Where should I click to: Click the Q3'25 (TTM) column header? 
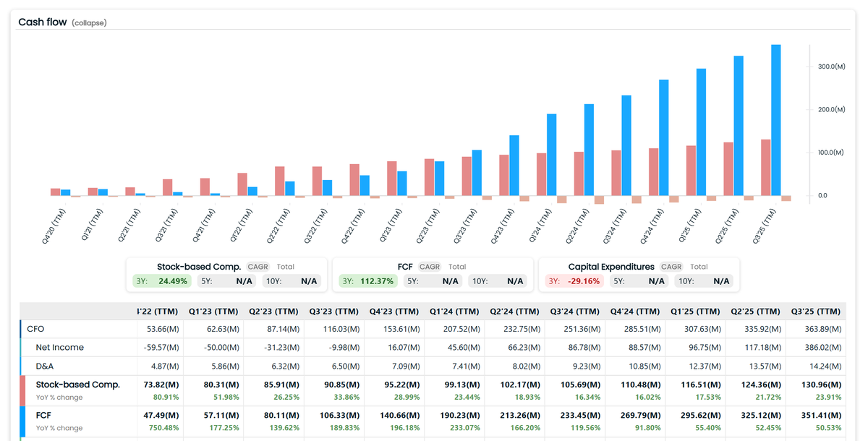click(x=815, y=312)
